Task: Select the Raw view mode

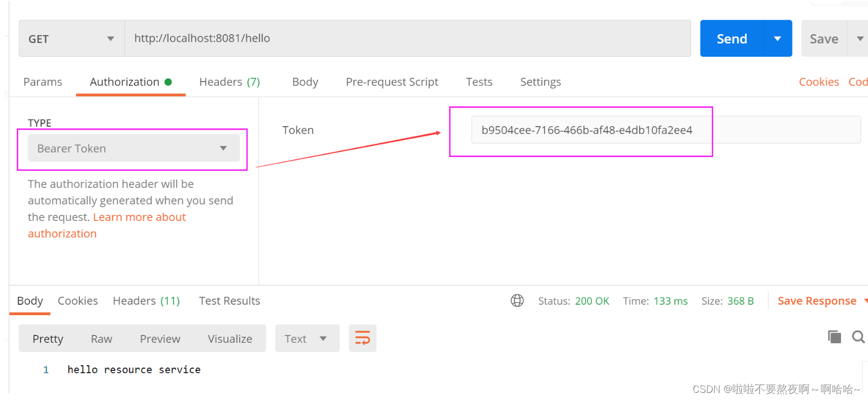Action: [101, 339]
